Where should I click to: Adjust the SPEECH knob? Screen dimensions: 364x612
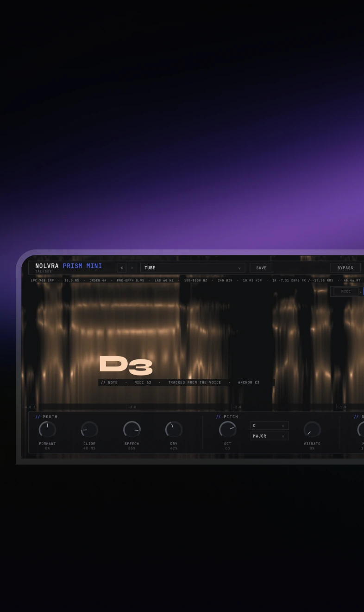(132, 429)
